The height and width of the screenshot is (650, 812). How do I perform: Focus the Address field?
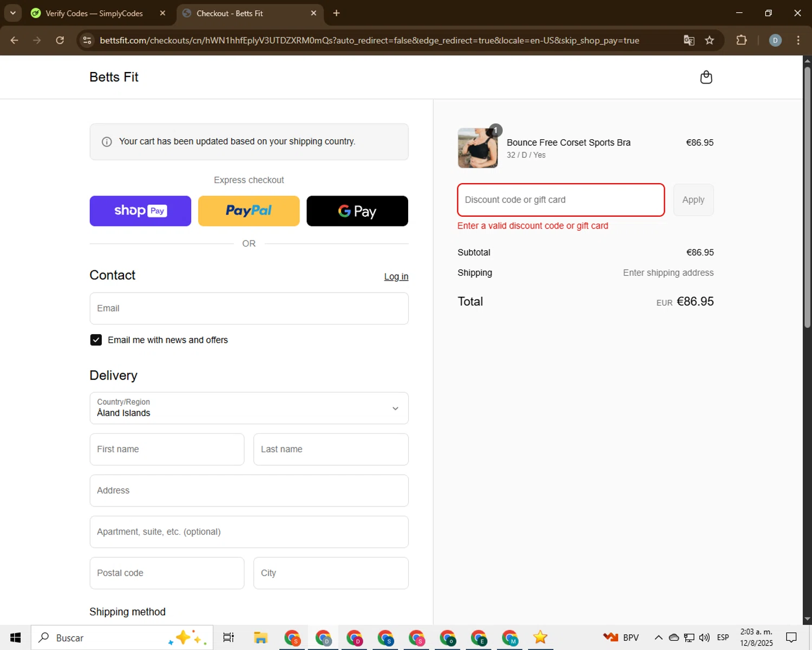click(249, 491)
